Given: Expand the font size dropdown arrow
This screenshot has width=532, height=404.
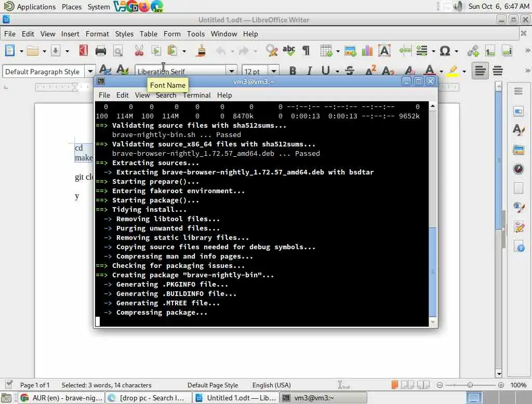Looking at the screenshot, I should (273, 71).
